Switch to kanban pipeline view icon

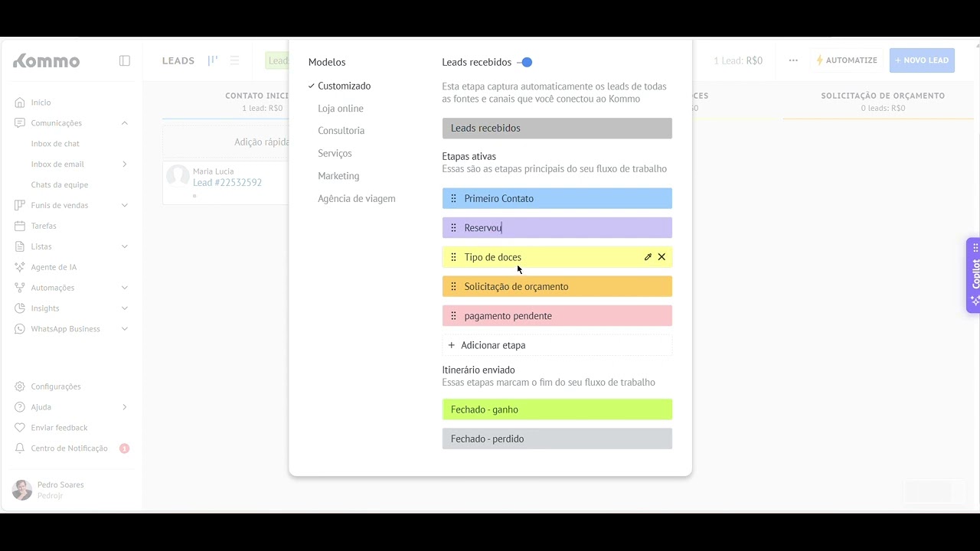(213, 60)
